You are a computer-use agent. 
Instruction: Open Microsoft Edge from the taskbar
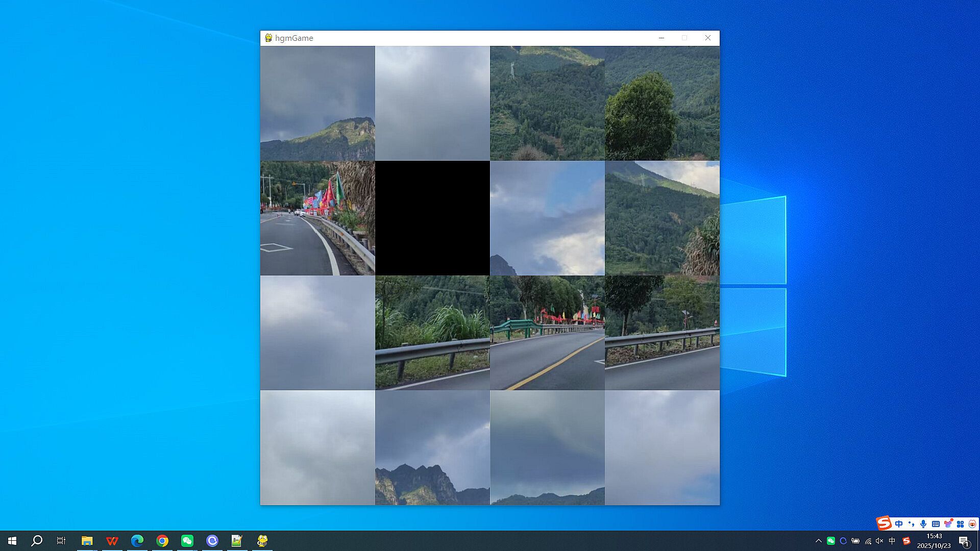[137, 541]
